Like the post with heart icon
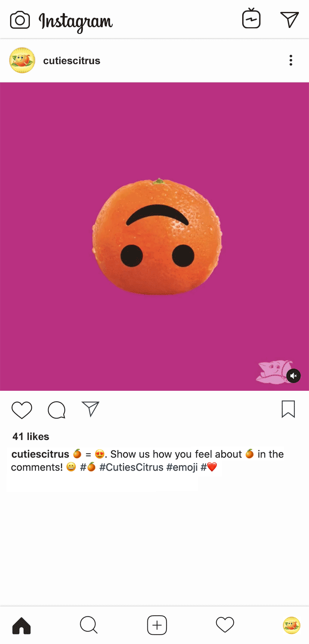 (x=22, y=410)
